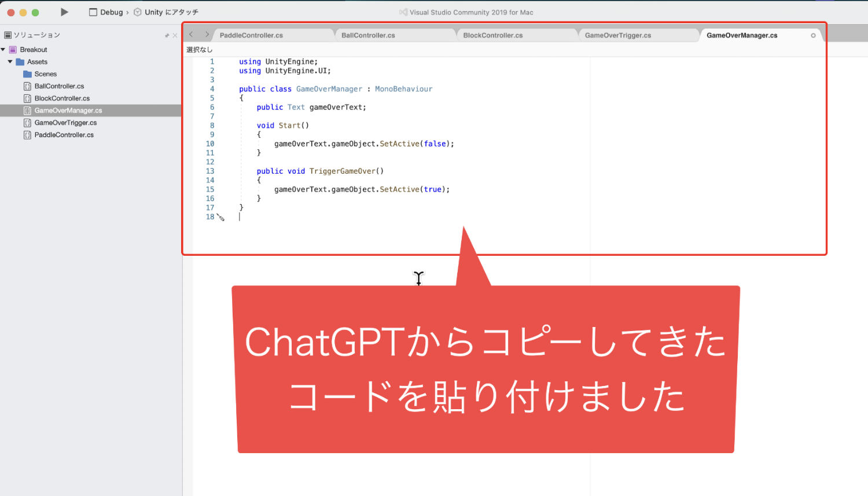Open BallController.cs in the solution tree
The height and width of the screenshot is (496, 868).
pyautogui.click(x=59, y=86)
